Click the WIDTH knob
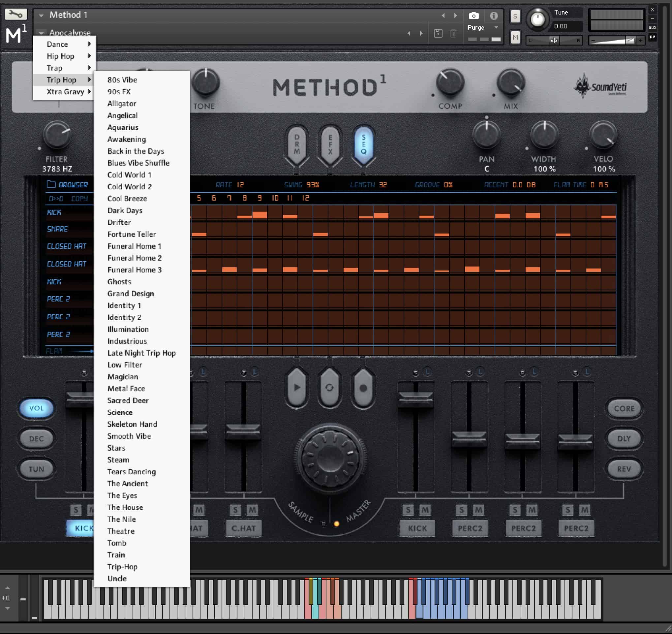The width and height of the screenshot is (672, 634). click(544, 135)
